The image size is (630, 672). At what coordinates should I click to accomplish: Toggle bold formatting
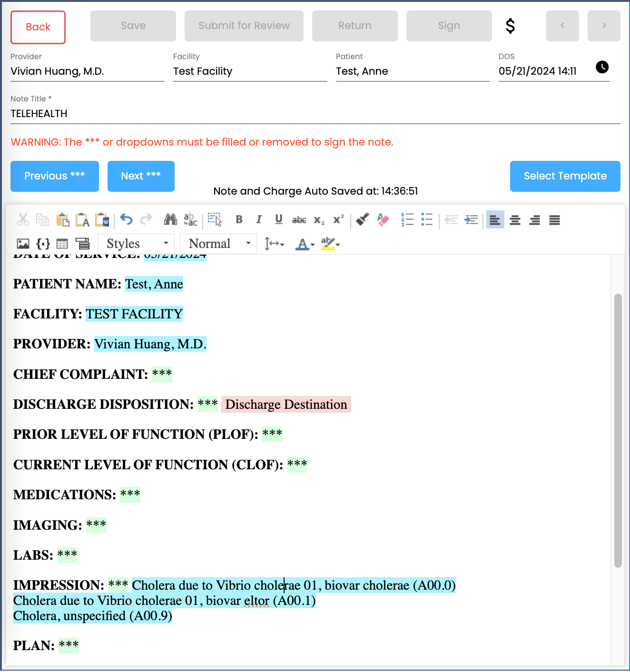(x=239, y=219)
